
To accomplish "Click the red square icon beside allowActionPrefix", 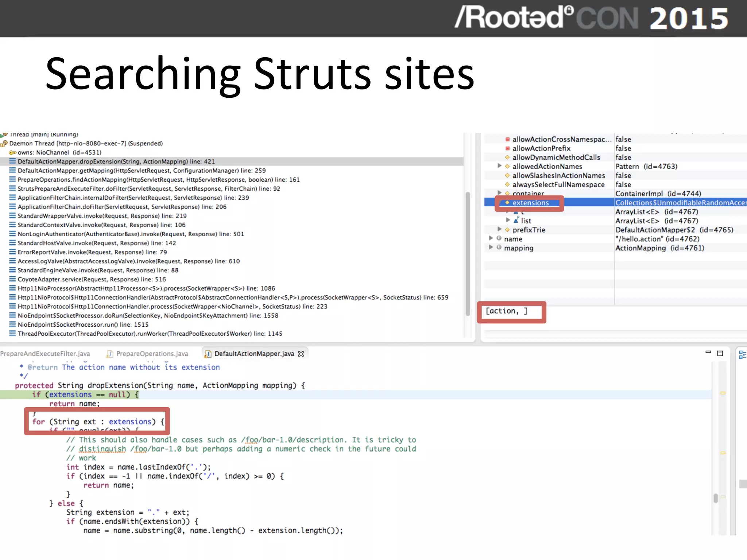I will 507,148.
